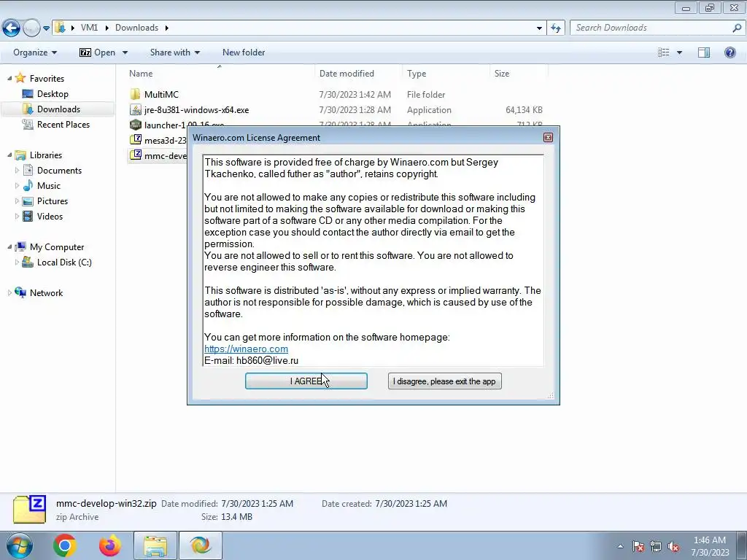Open the recent locations dropdown arrow

click(x=46, y=28)
